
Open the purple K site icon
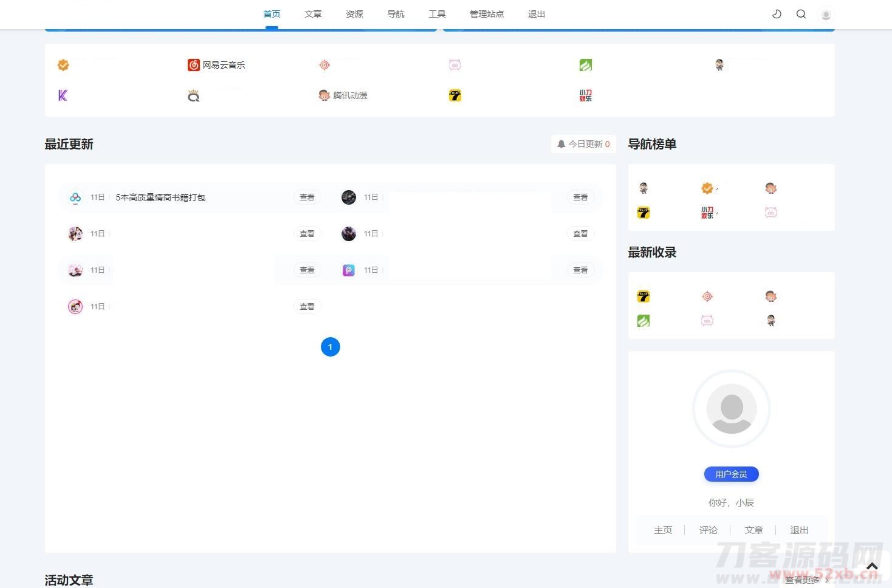point(63,95)
